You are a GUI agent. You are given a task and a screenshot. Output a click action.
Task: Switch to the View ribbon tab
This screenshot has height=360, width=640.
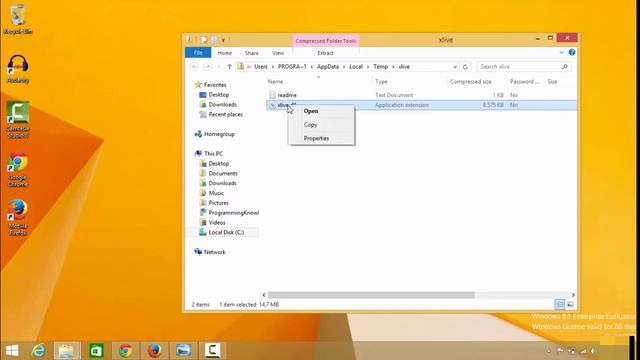pos(278,53)
